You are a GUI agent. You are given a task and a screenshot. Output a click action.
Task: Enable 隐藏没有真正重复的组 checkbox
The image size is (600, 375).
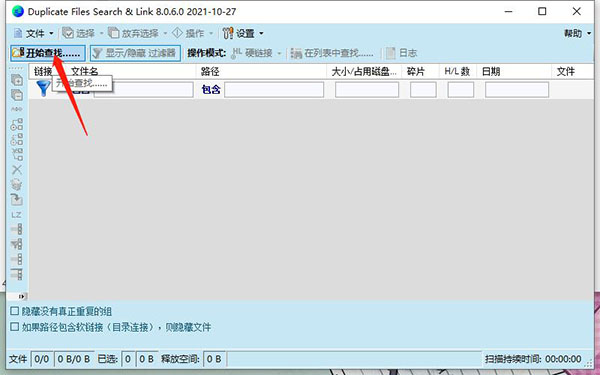pos(15,311)
